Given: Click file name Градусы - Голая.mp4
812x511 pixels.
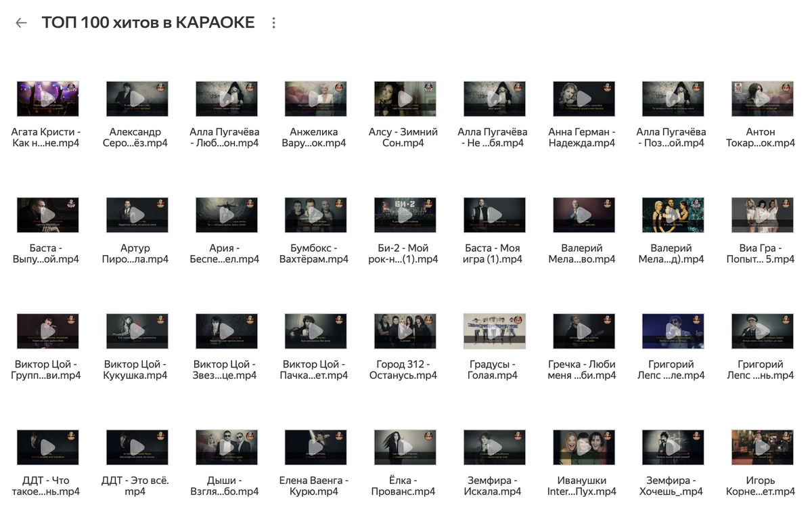Looking at the screenshot, I should pos(493,370).
